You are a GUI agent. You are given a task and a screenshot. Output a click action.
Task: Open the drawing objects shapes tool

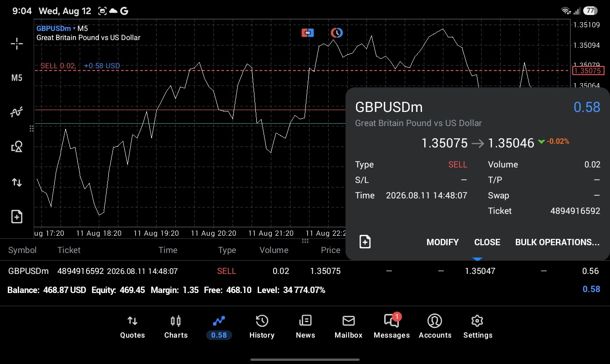click(17, 147)
